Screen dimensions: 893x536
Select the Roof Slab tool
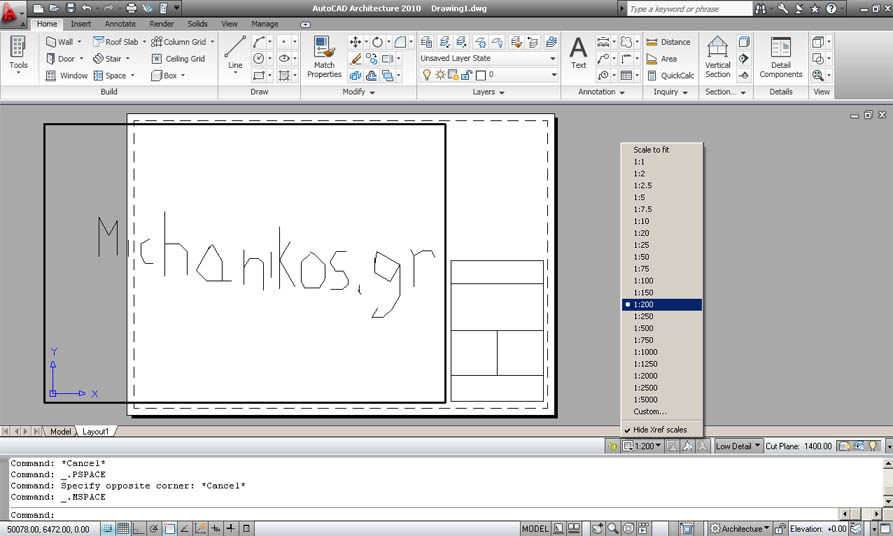pyautogui.click(x=116, y=42)
